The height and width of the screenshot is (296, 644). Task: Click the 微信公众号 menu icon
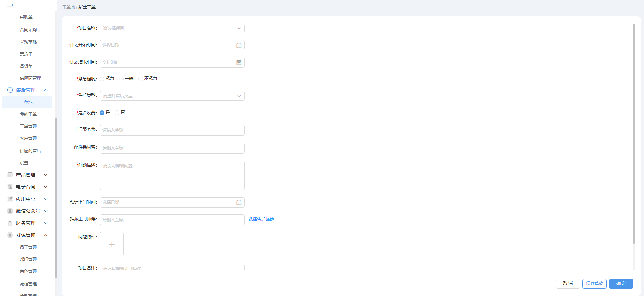coord(10,211)
